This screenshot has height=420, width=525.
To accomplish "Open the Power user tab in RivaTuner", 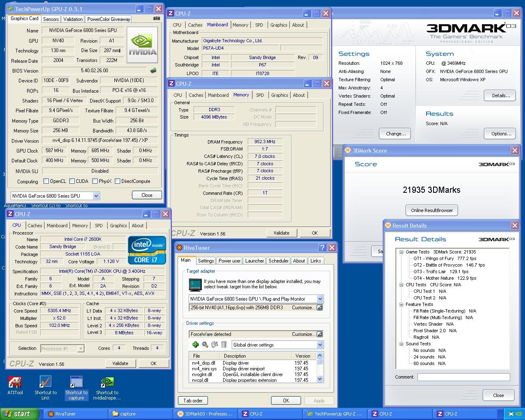I will click(230, 261).
